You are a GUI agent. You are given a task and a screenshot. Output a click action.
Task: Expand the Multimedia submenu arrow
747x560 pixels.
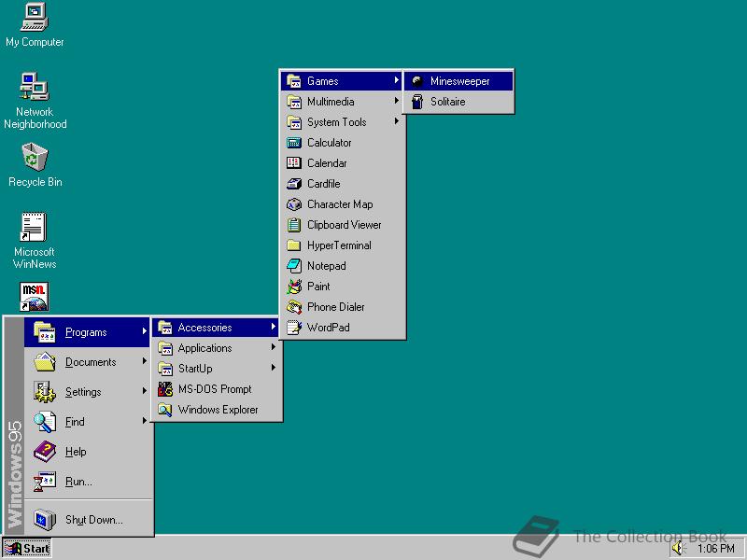(396, 101)
